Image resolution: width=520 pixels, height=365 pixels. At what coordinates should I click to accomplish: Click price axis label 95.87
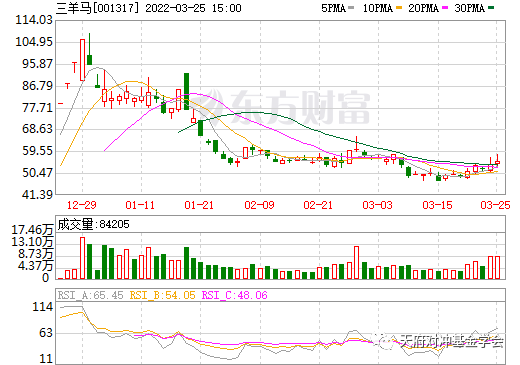click(37, 64)
